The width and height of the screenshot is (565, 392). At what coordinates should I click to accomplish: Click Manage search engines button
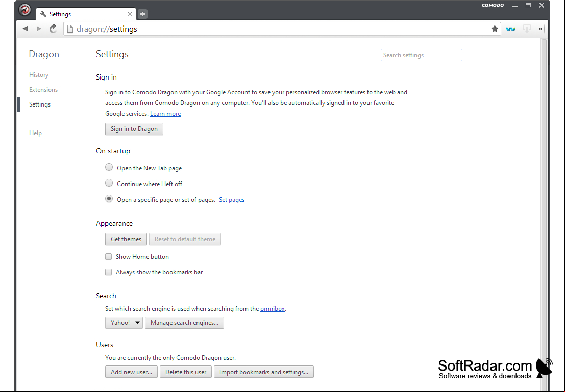[x=184, y=323]
